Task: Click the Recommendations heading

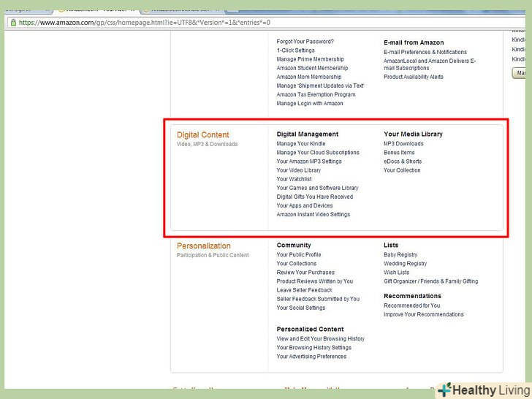Action: click(412, 296)
